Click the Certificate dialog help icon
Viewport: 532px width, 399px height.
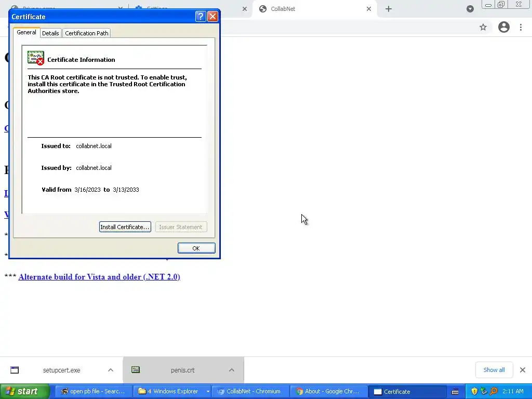pyautogui.click(x=201, y=16)
